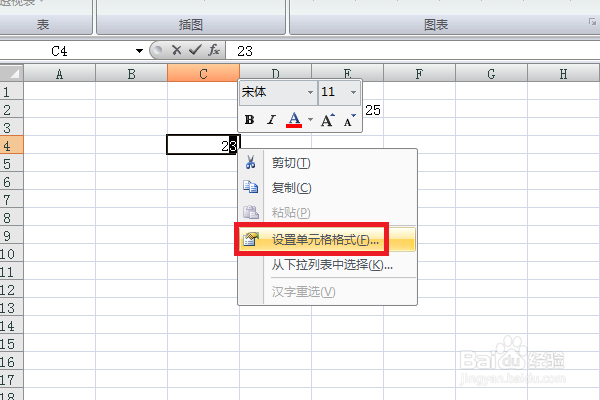Viewport: 600px width, 400px height.
Task: Select column F header
Action: coord(419,73)
